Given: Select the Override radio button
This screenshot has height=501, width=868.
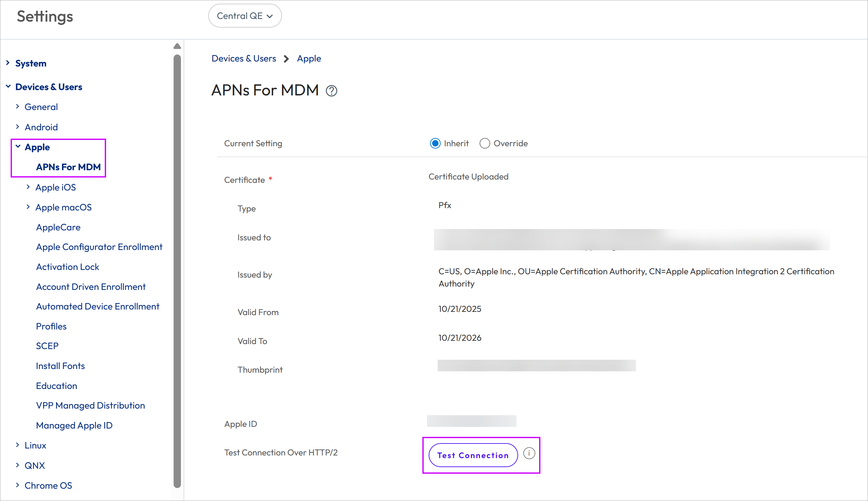Looking at the screenshot, I should (485, 144).
